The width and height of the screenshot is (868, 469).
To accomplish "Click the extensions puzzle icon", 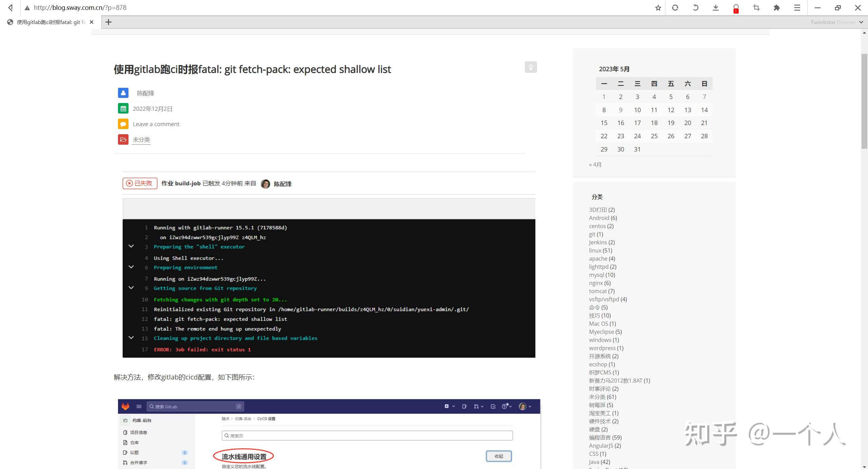I will pos(777,7).
